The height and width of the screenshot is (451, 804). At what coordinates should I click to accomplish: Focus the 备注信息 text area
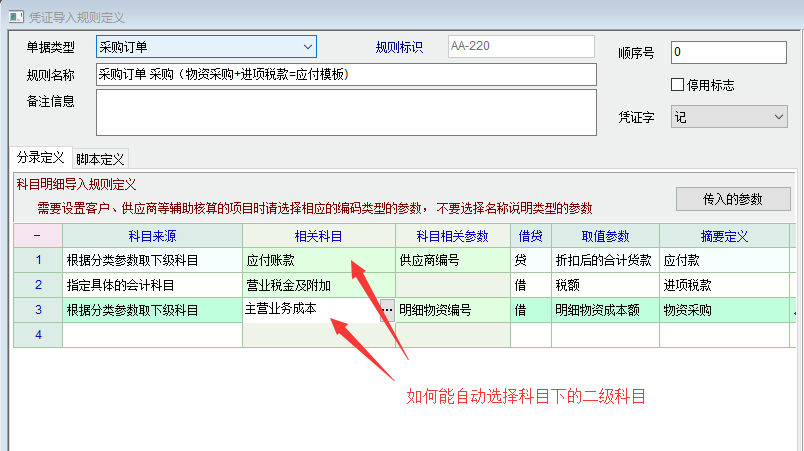(x=346, y=111)
